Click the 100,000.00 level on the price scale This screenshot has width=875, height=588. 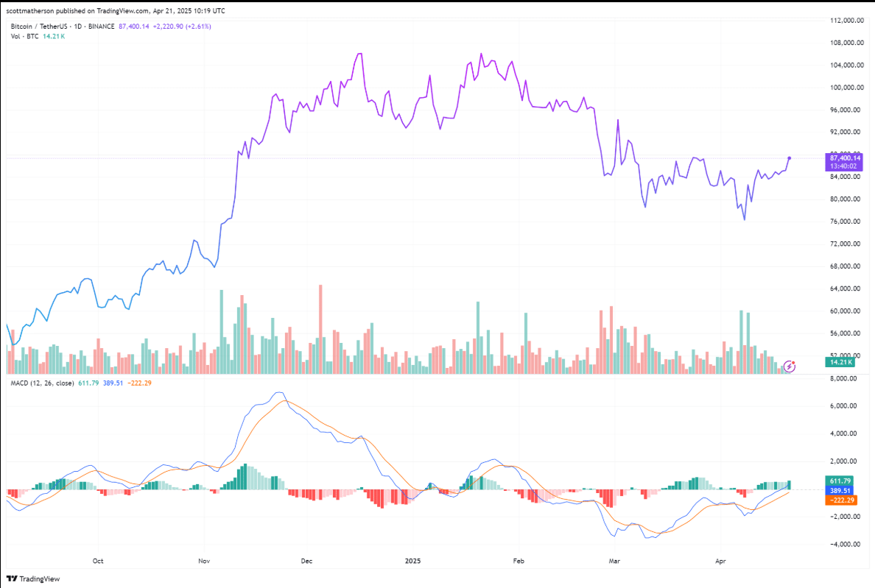(846, 87)
